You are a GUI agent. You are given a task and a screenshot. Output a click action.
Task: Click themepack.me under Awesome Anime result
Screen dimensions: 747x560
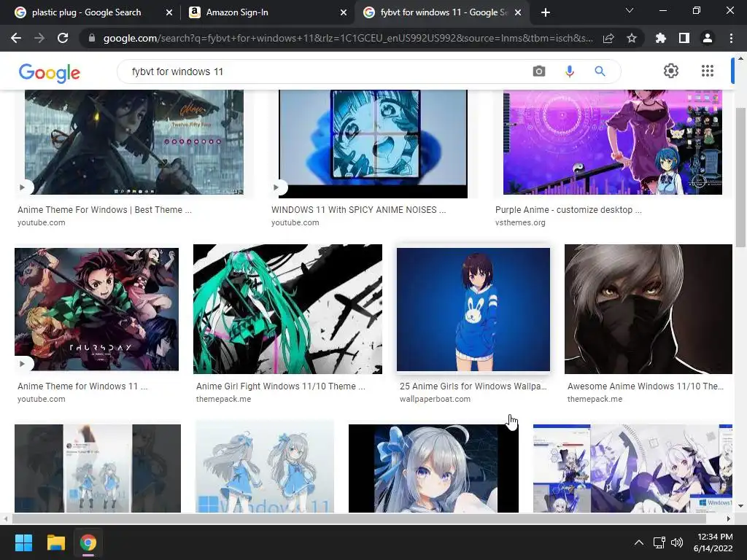595,399
